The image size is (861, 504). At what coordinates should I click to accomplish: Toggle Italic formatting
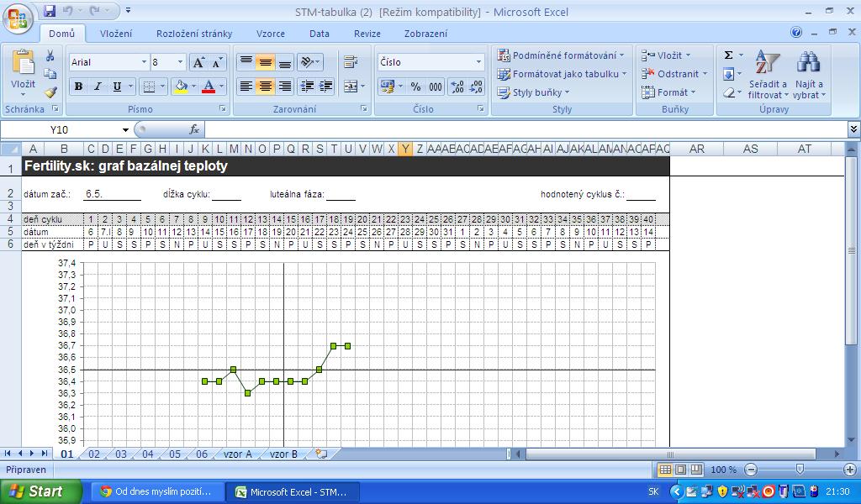[x=98, y=87]
